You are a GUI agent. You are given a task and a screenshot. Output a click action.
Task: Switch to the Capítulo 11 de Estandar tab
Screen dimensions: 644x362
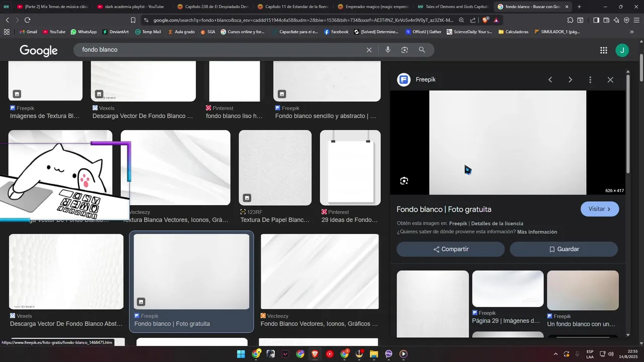click(293, 7)
